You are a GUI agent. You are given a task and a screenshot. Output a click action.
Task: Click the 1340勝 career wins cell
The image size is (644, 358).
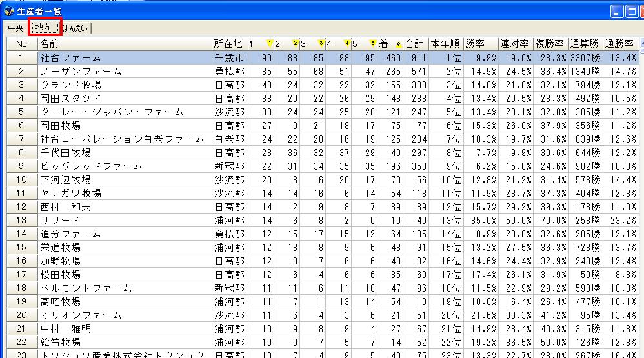click(585, 72)
